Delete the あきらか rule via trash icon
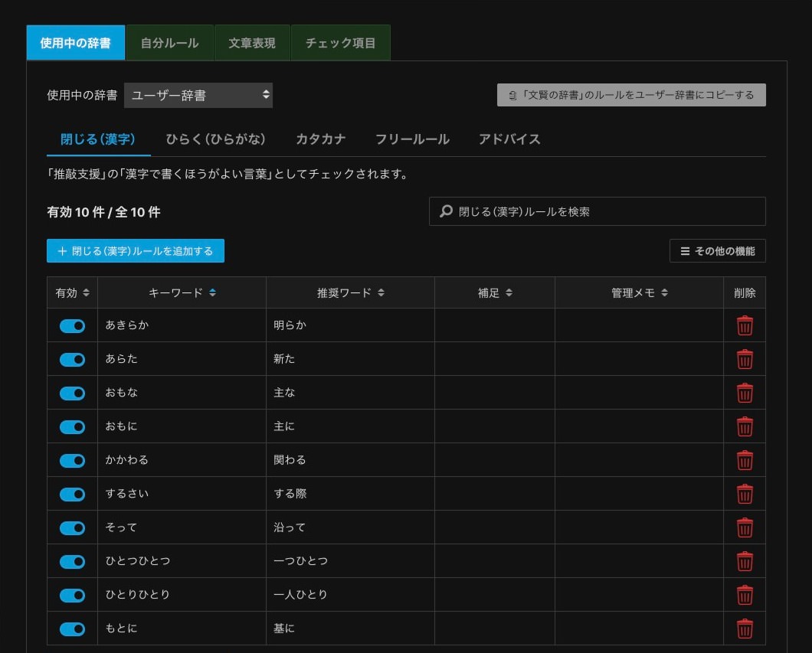Screen dimensions: 812x653 click(x=744, y=325)
